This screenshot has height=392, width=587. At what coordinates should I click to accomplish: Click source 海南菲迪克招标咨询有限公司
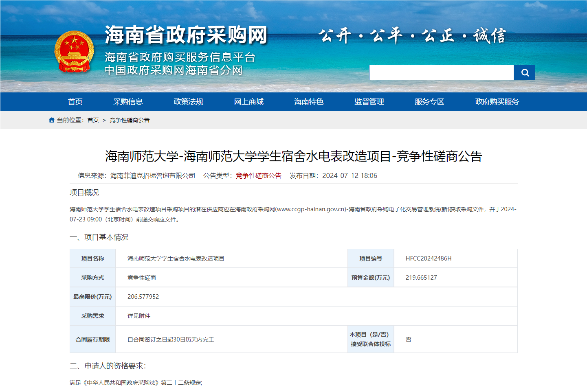153,175
